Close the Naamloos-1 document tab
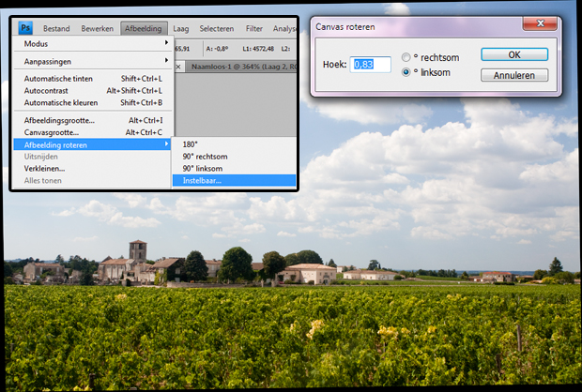The width and height of the screenshot is (582, 392). pyautogui.click(x=178, y=67)
